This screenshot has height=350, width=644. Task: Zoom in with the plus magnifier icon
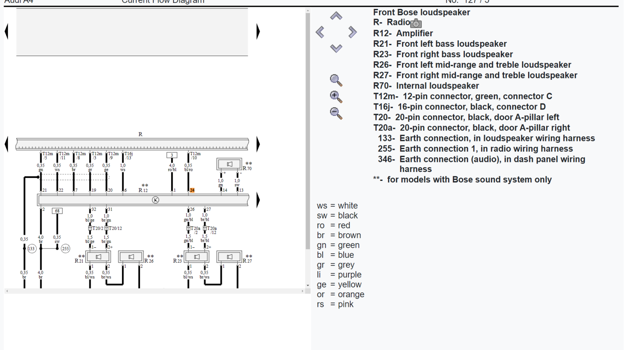336,97
